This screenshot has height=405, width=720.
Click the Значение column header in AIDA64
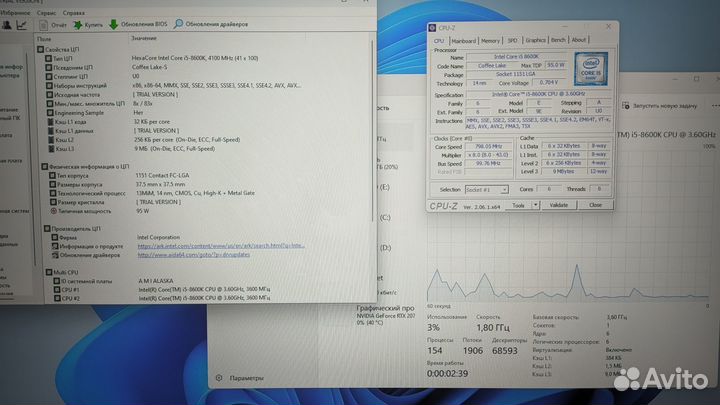(144, 39)
